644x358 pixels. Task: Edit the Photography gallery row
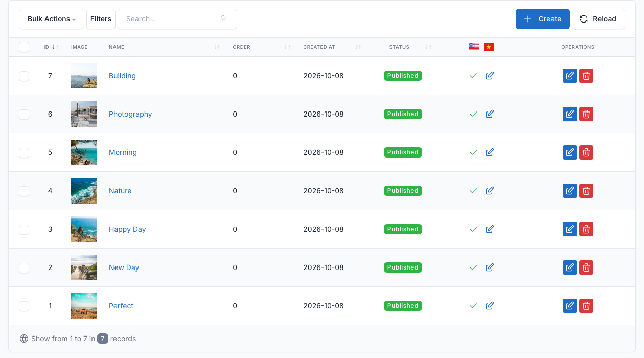570,114
